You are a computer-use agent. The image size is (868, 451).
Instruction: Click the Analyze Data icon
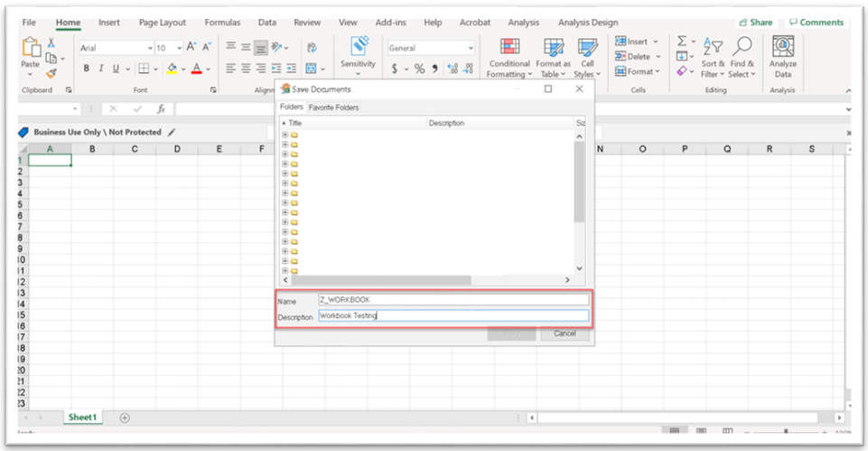click(x=782, y=57)
